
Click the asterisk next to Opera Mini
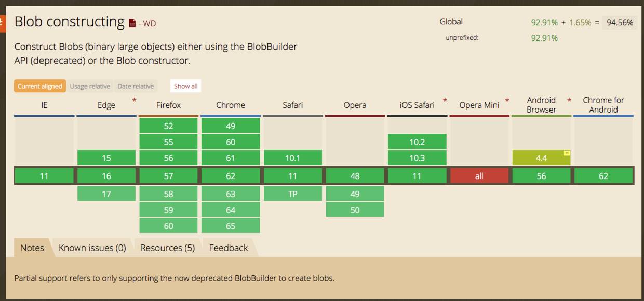[507, 100]
